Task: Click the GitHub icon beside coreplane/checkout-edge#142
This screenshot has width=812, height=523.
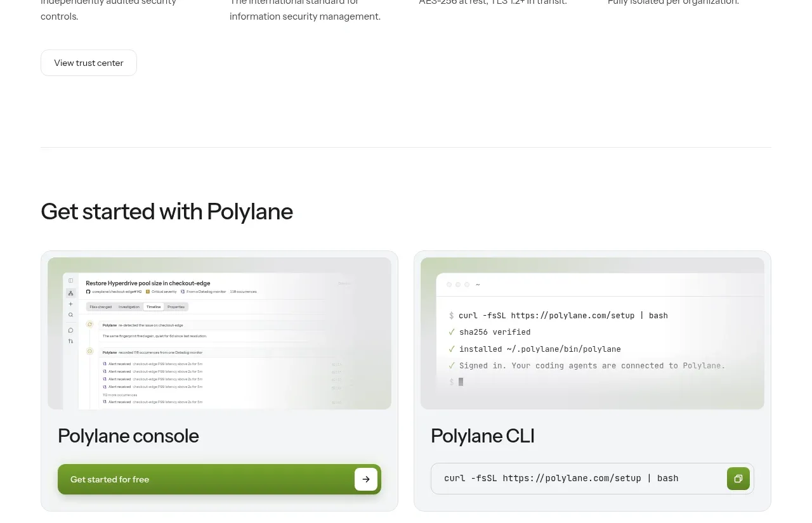Action: coord(88,292)
